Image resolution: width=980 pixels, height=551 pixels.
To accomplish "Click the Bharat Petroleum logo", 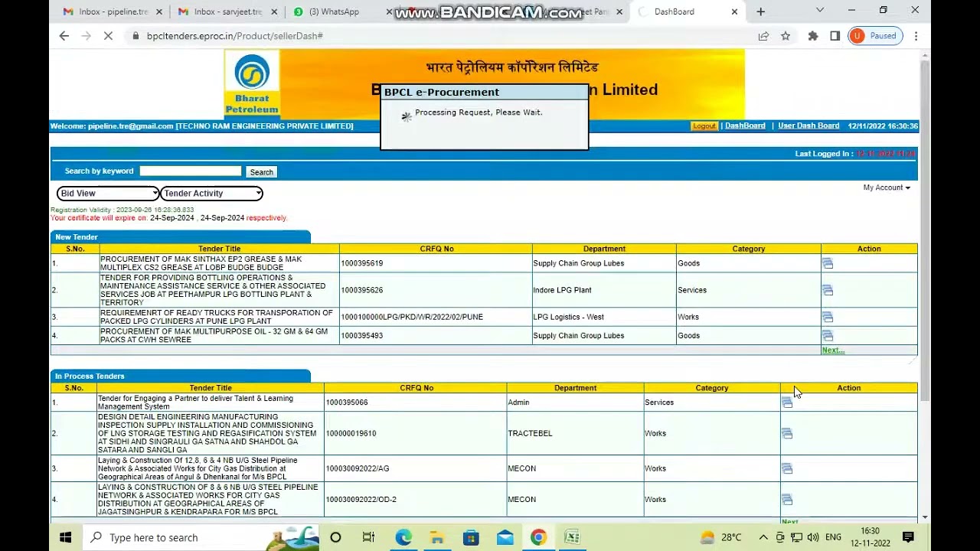I will point(252,85).
